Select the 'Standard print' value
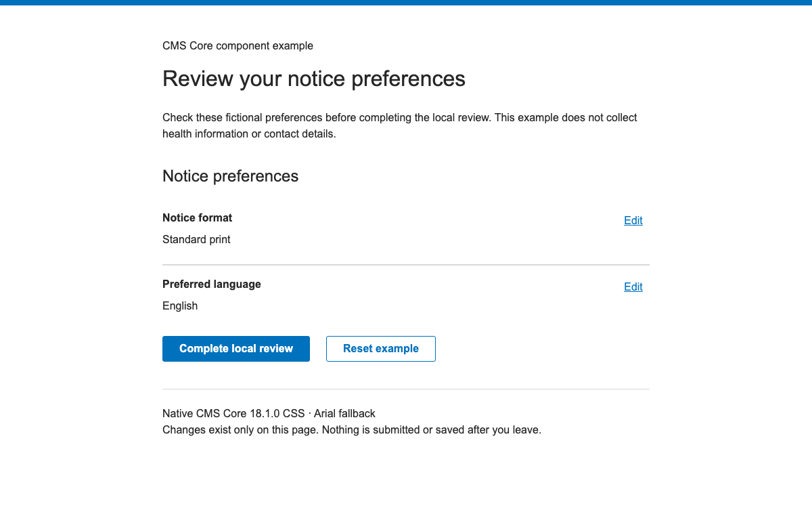 (196, 239)
